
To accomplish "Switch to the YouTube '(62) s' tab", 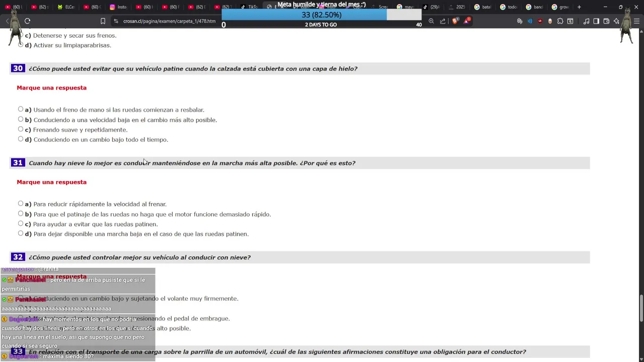I will [x=40, y=7].
